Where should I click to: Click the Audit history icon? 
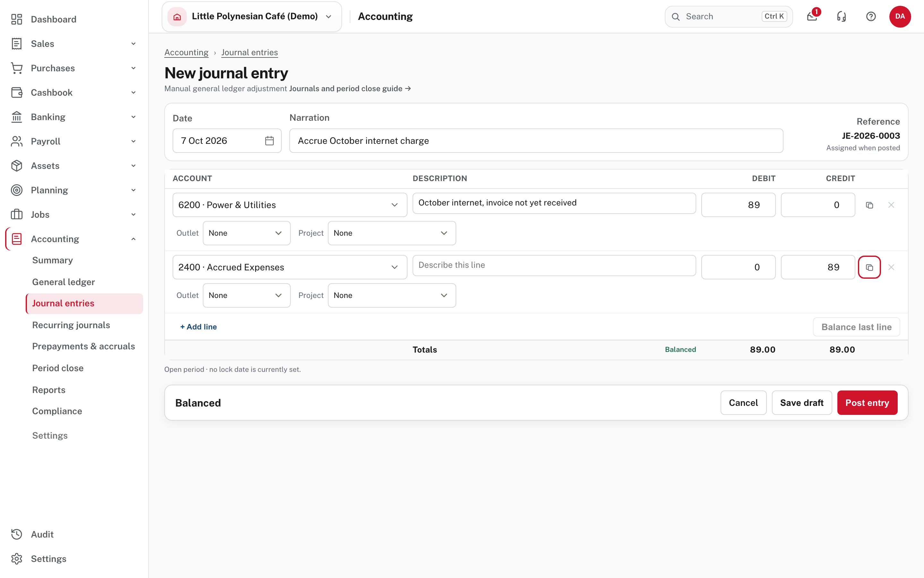point(16,534)
